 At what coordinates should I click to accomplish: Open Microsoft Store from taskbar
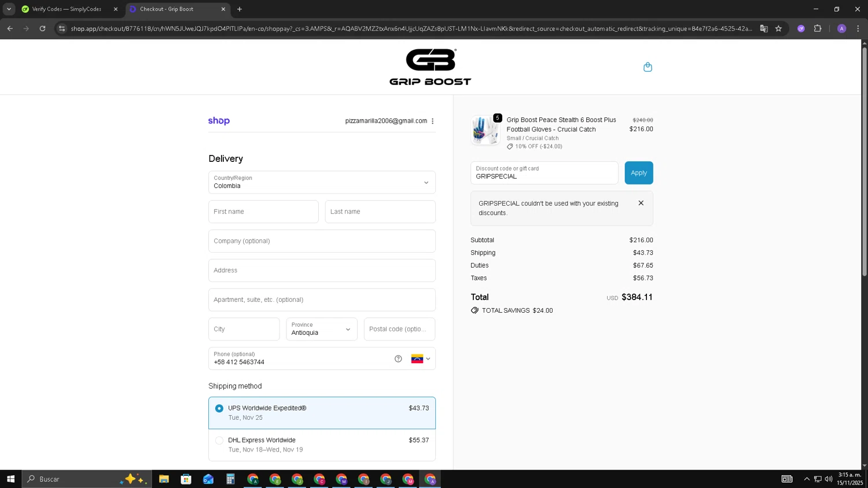(186, 479)
